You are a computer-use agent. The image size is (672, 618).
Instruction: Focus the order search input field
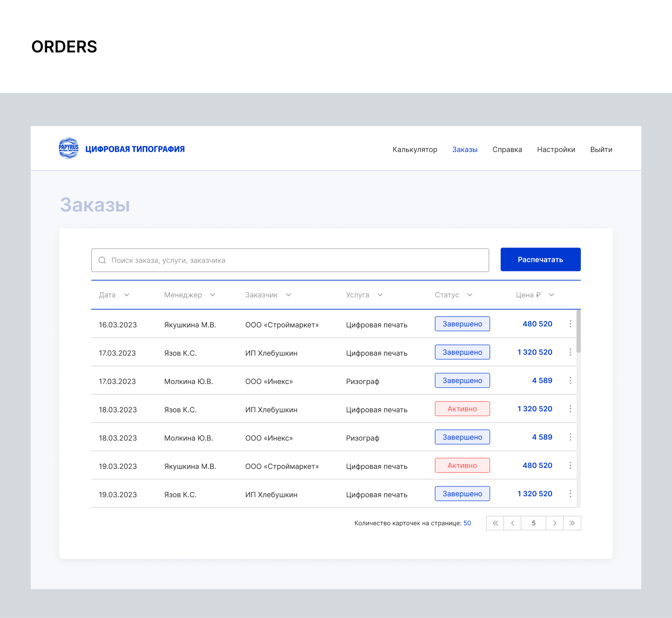coord(298,260)
